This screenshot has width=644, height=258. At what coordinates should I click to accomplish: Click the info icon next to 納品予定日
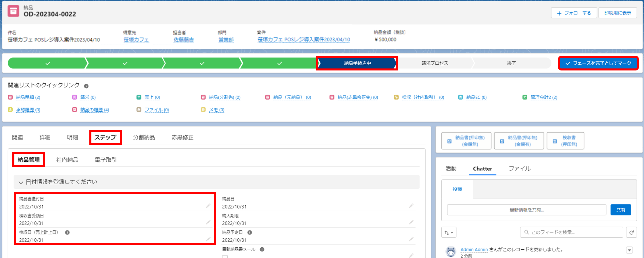(x=250, y=232)
